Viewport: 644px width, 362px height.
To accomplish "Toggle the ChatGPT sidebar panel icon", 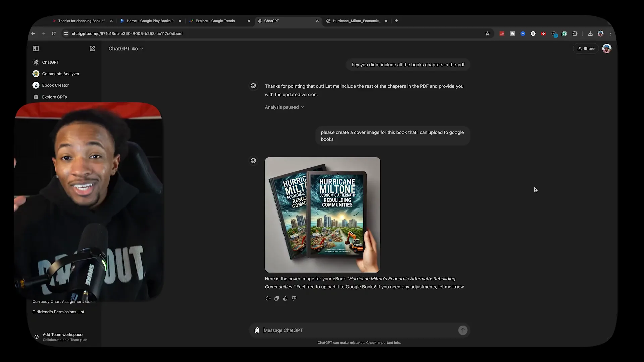I will [x=36, y=49].
